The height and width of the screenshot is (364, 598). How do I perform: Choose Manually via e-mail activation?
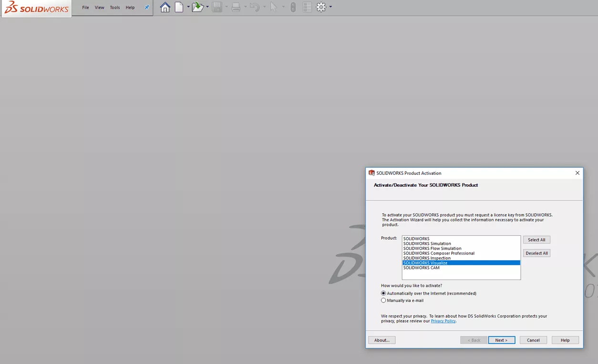[383, 300]
